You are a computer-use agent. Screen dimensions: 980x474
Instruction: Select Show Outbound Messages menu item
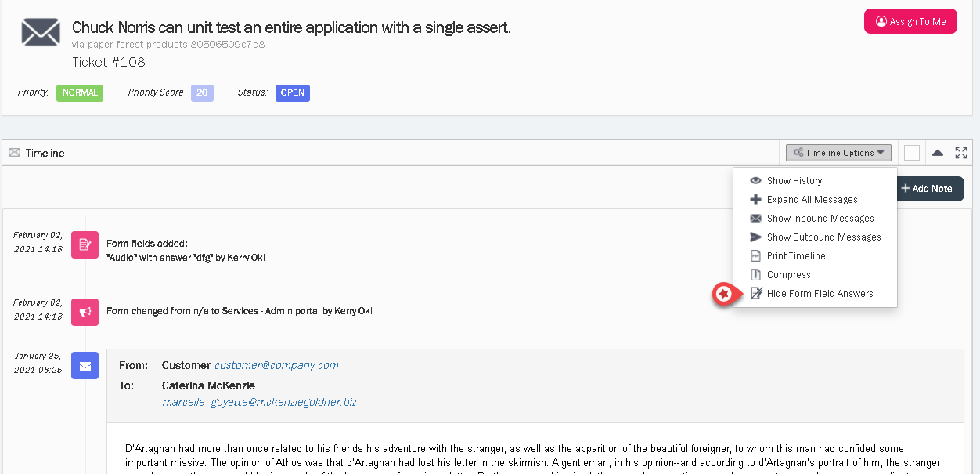(x=823, y=237)
